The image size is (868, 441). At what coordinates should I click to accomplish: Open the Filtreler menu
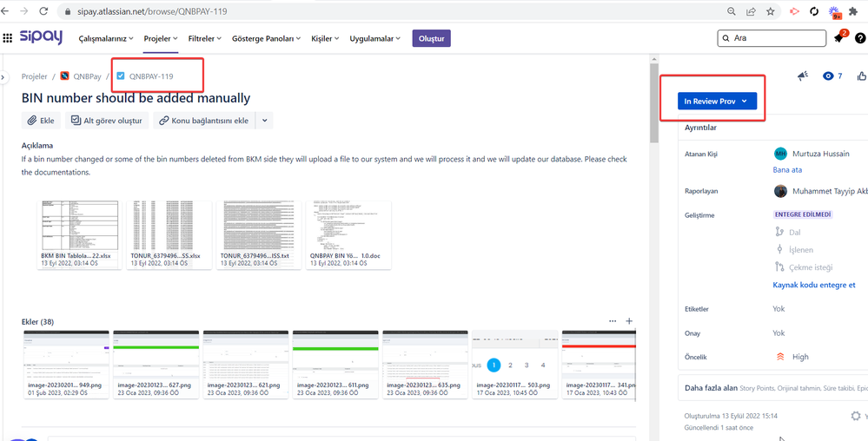coord(205,39)
